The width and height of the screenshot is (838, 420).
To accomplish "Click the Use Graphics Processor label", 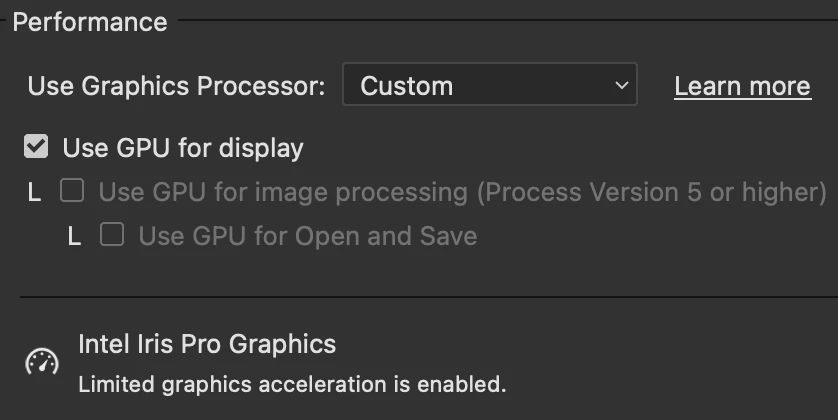I will point(176,86).
